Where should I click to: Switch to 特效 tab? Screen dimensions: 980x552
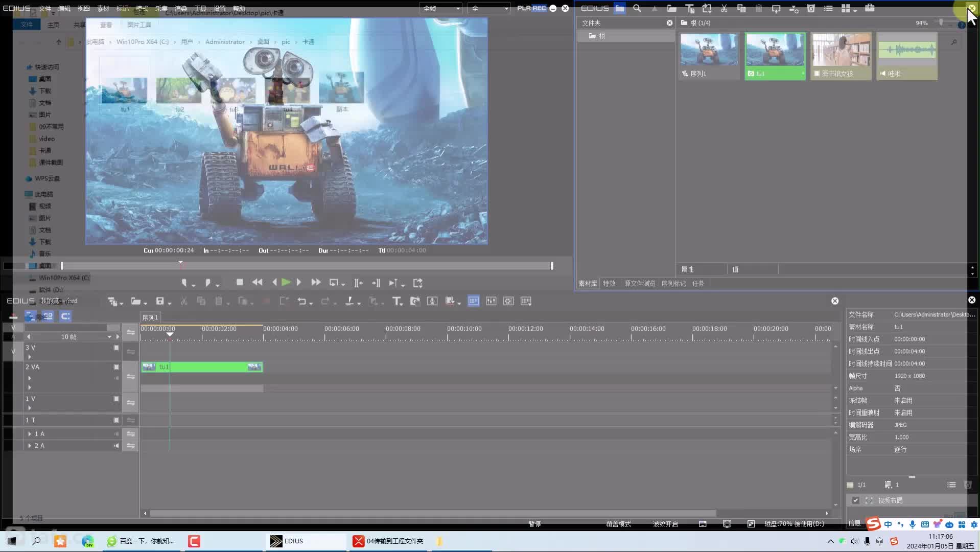pos(609,283)
